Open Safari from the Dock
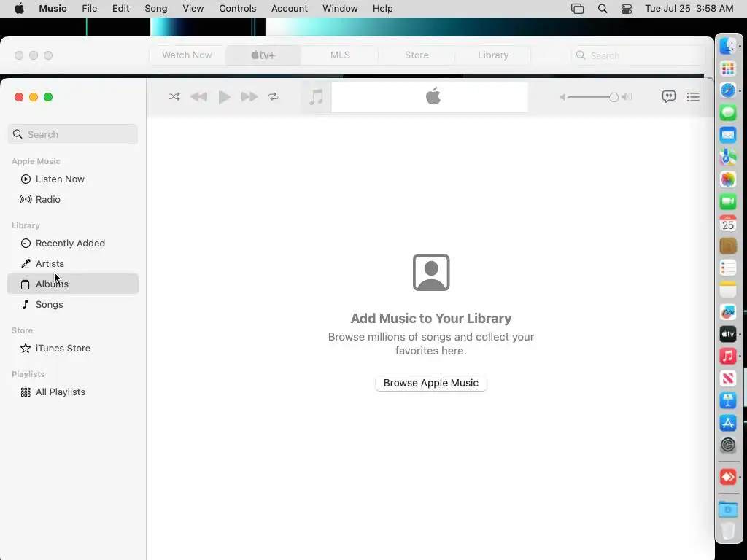The height and width of the screenshot is (560, 747). click(x=728, y=90)
